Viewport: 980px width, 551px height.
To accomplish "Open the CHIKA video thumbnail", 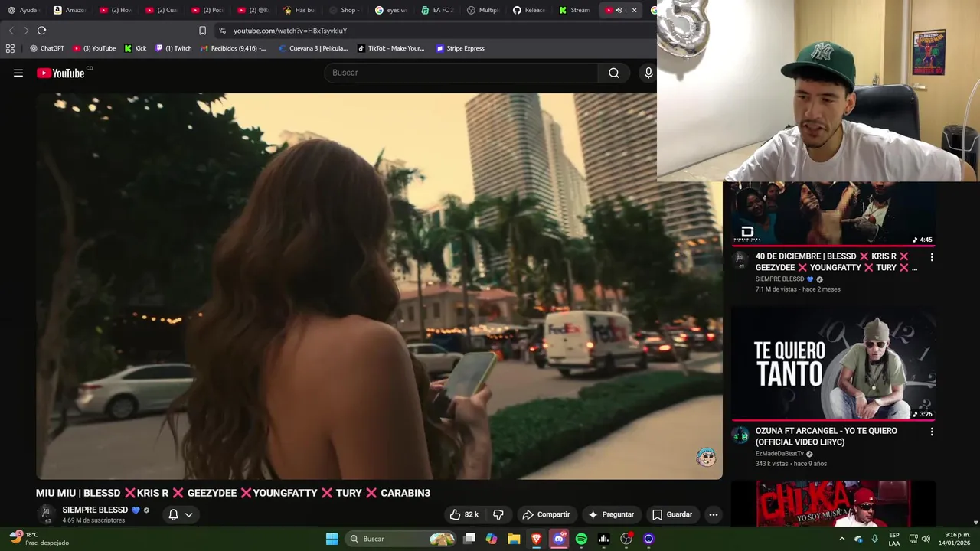I will click(x=833, y=504).
